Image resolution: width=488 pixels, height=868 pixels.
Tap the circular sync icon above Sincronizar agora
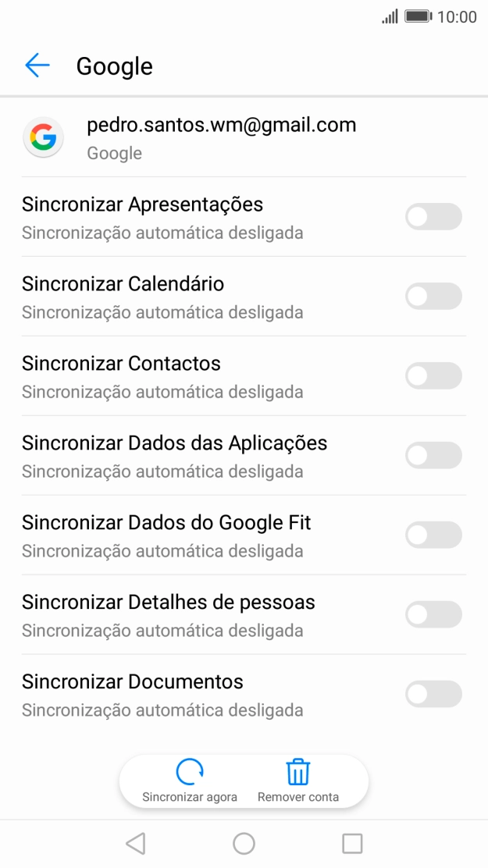[189, 773]
